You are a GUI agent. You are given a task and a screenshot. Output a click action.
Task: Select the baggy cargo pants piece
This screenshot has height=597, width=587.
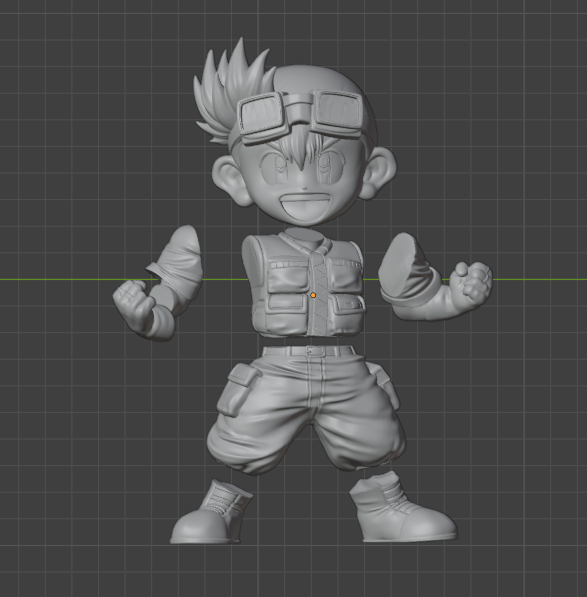(306, 409)
